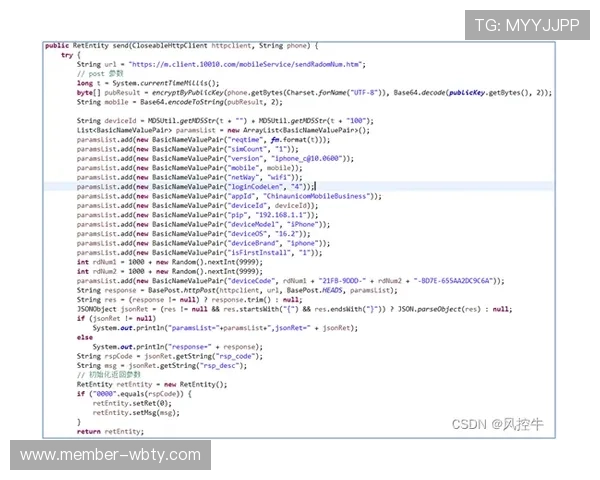Click the CSDN @风控牛 watermark

point(497,424)
